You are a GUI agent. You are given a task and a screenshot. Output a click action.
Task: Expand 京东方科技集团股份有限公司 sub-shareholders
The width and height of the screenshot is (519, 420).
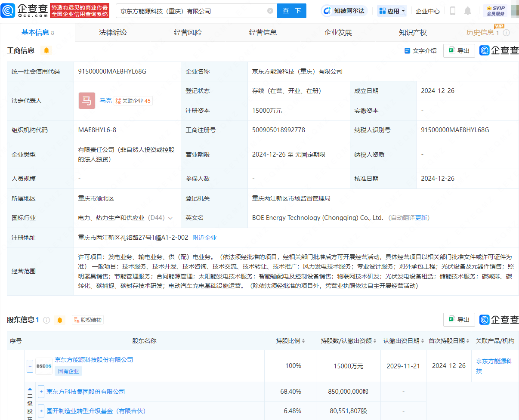point(41,392)
